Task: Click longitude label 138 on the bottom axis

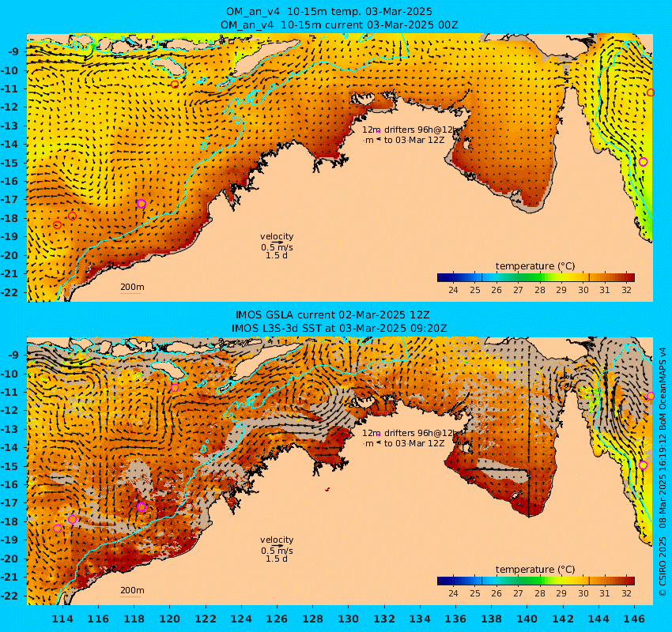Action: [x=491, y=619]
